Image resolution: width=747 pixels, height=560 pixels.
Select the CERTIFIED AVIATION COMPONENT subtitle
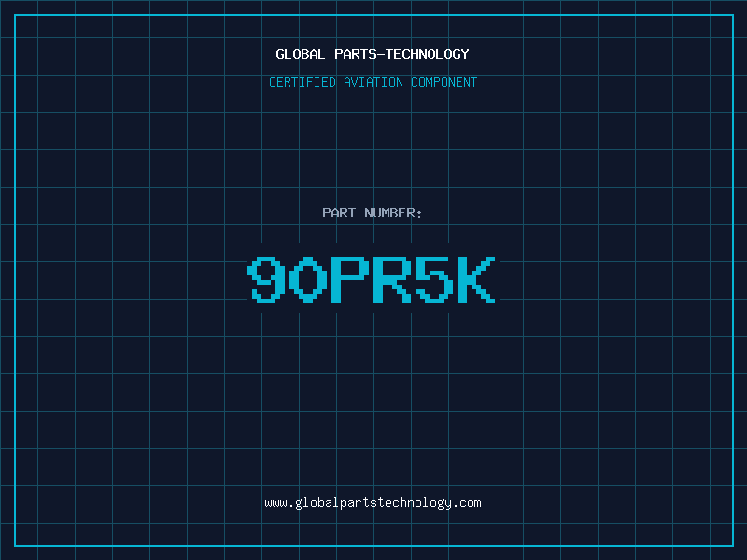click(x=373, y=82)
